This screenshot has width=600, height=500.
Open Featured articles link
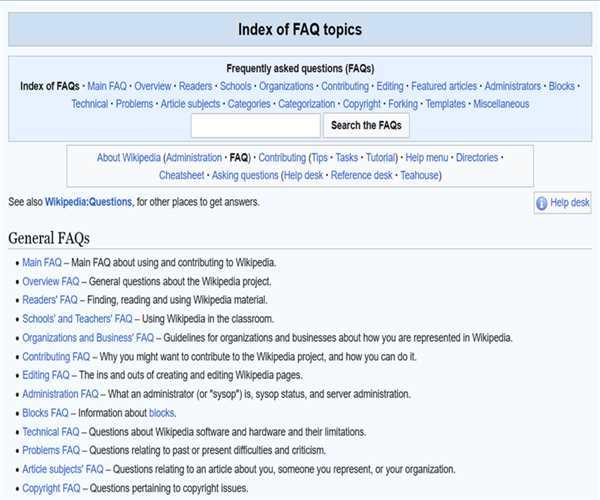pos(444,86)
